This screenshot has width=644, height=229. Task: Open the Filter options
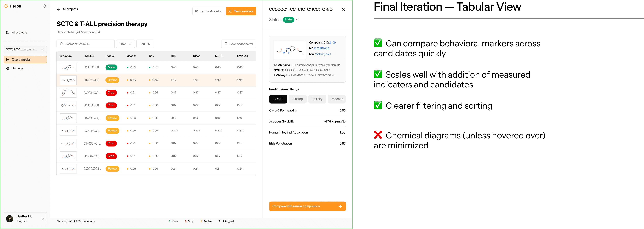(125, 44)
